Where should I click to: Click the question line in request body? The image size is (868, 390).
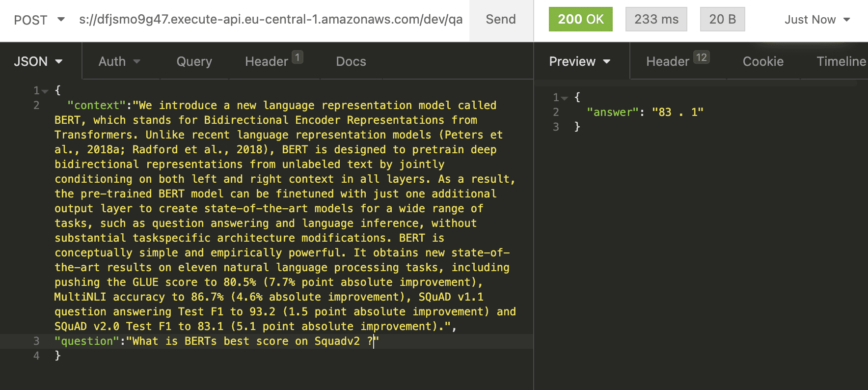[x=217, y=341]
